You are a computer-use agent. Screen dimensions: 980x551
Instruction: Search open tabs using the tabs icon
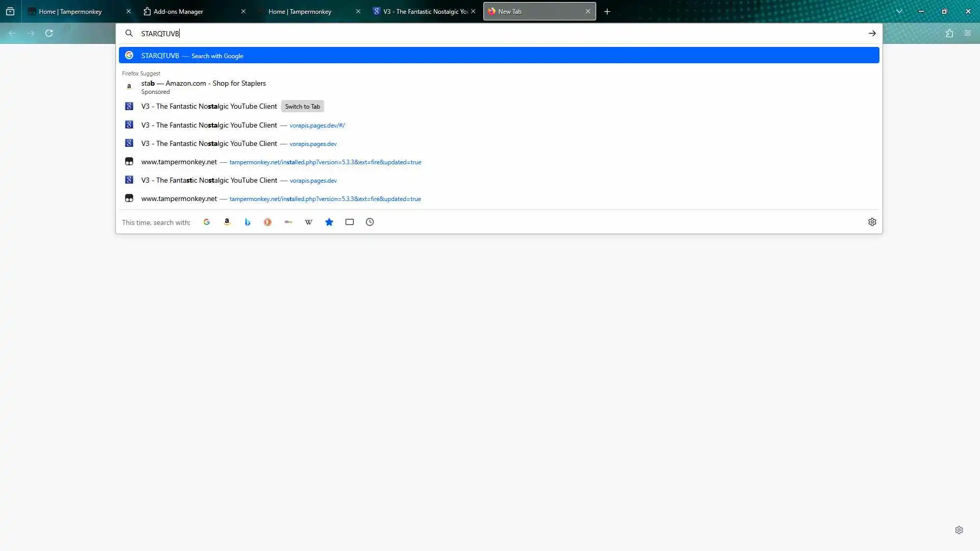tap(350, 222)
